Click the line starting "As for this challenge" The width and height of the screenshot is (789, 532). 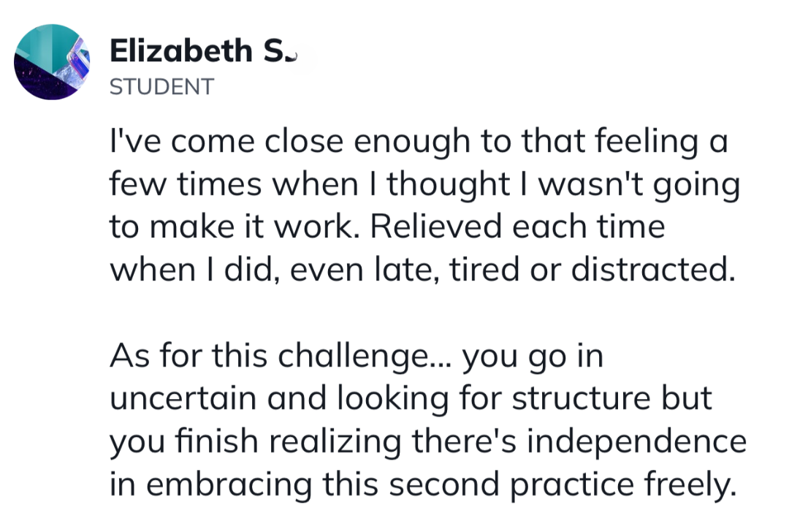357,357
